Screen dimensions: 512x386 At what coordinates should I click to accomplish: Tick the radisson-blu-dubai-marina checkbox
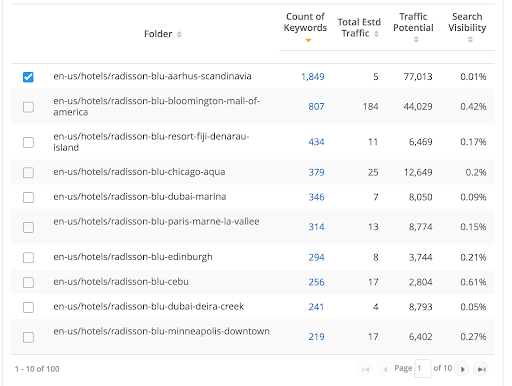[28, 197]
